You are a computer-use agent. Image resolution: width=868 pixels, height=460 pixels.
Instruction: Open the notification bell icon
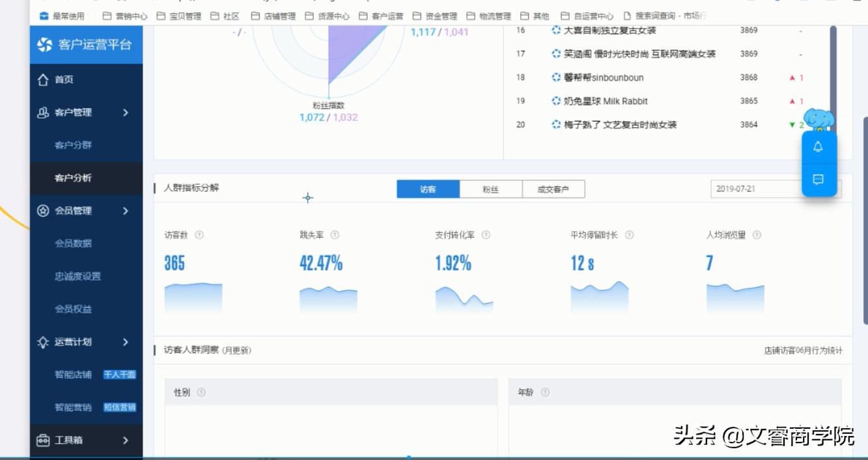[820, 146]
